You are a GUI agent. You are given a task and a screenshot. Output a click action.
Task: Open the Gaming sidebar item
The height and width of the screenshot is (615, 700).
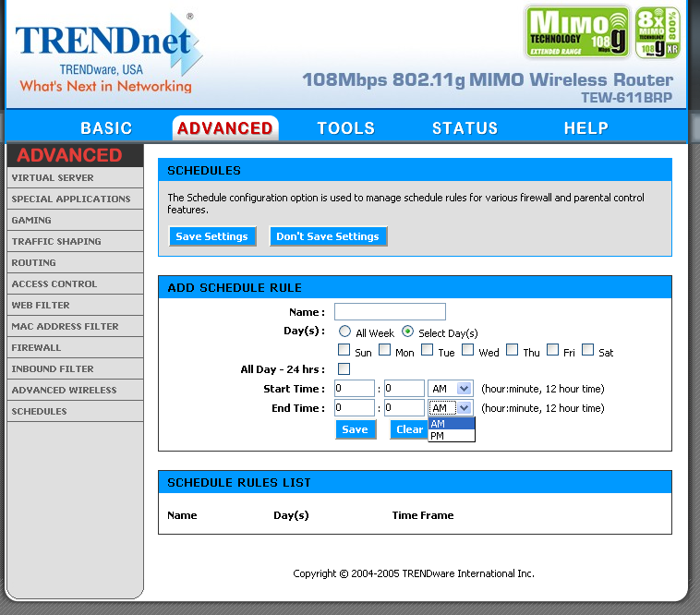click(x=75, y=220)
